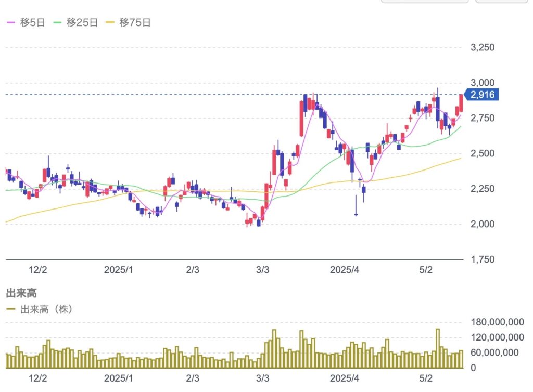Click the 120,000,000 volume axis label
533x392 pixels.
[x=497, y=337]
